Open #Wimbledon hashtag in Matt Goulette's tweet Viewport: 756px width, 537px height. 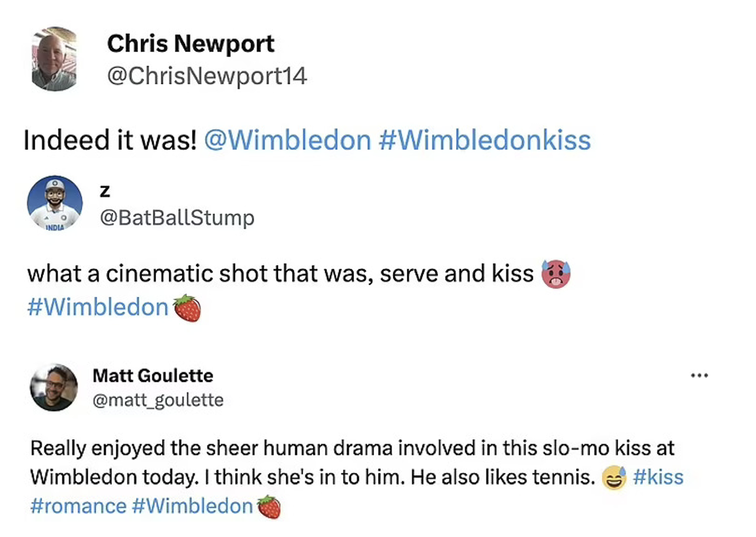coord(192,506)
